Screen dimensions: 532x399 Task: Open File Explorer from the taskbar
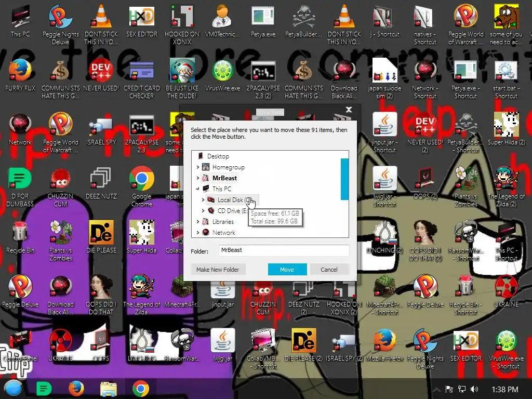tap(109, 389)
